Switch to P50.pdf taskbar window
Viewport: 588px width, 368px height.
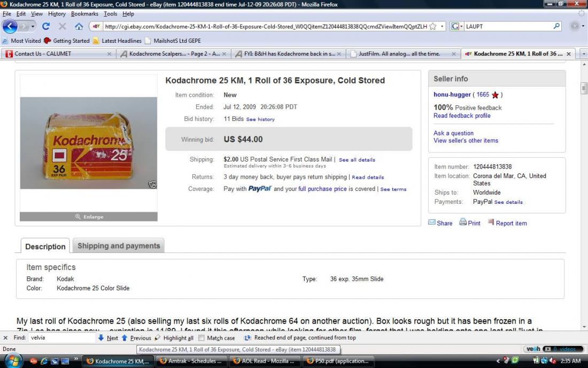[x=338, y=361]
